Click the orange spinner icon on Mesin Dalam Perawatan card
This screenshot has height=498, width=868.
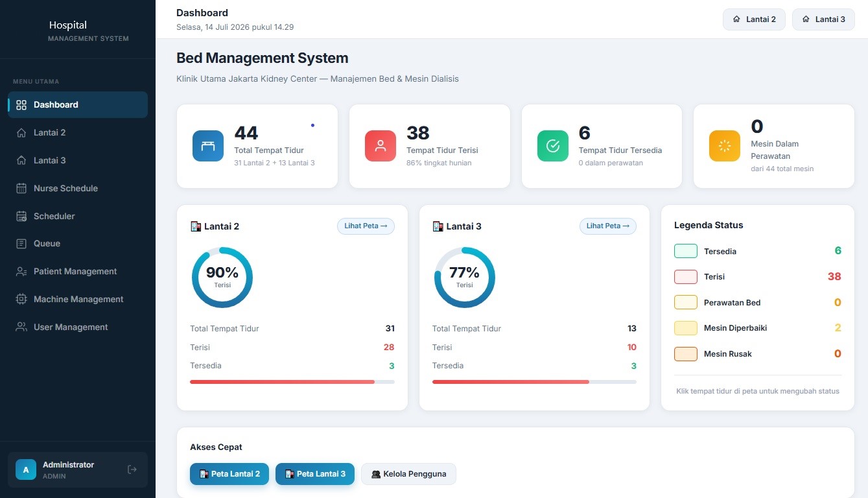click(x=725, y=146)
